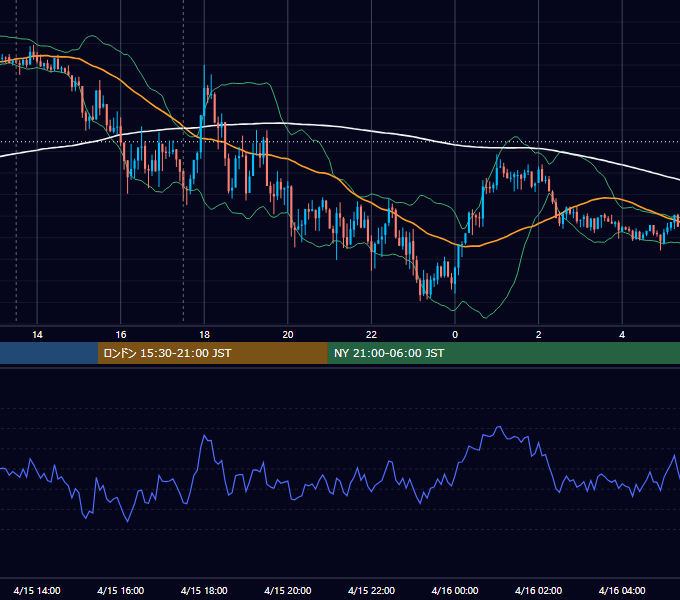Screen dimensions: 680x600
Task: Click the 4/15 18:00 date label
Action: coord(204,590)
